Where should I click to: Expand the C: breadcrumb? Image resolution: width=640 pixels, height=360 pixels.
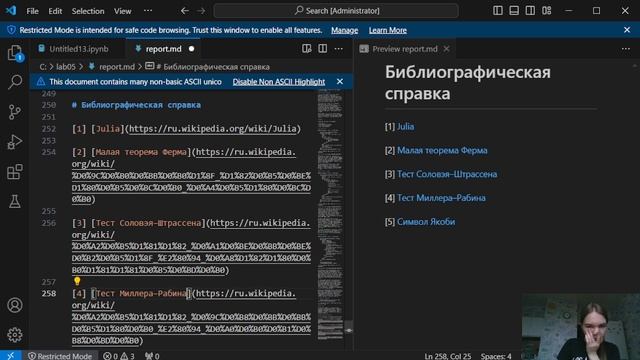tap(43, 67)
